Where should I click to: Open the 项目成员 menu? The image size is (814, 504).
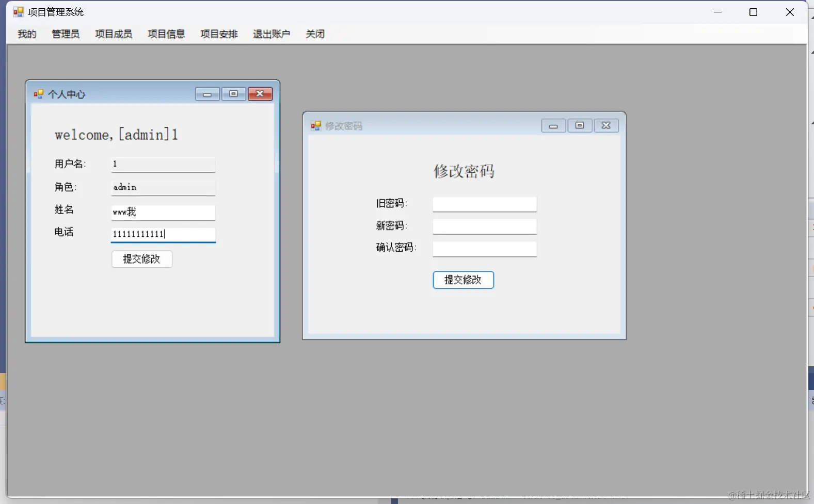point(114,34)
